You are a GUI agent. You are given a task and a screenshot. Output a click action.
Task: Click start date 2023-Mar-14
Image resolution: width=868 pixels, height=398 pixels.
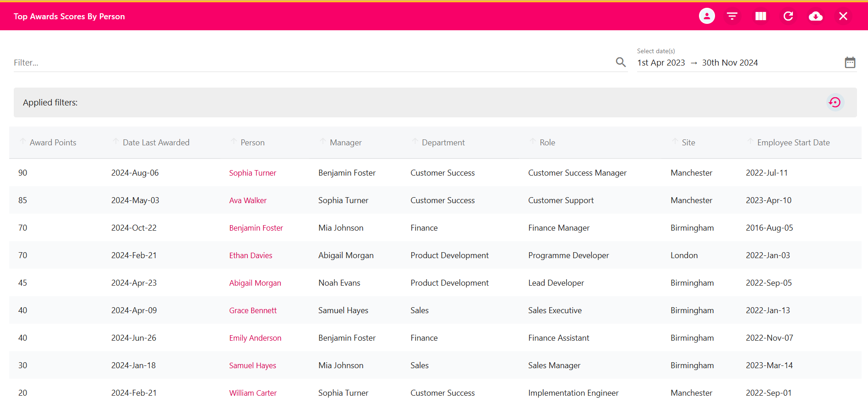point(769,365)
